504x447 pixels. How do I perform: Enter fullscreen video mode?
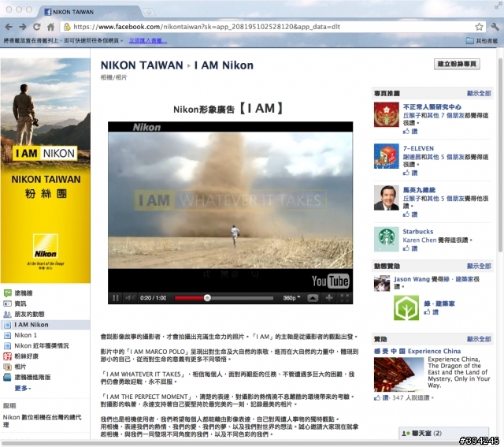[x=345, y=298]
